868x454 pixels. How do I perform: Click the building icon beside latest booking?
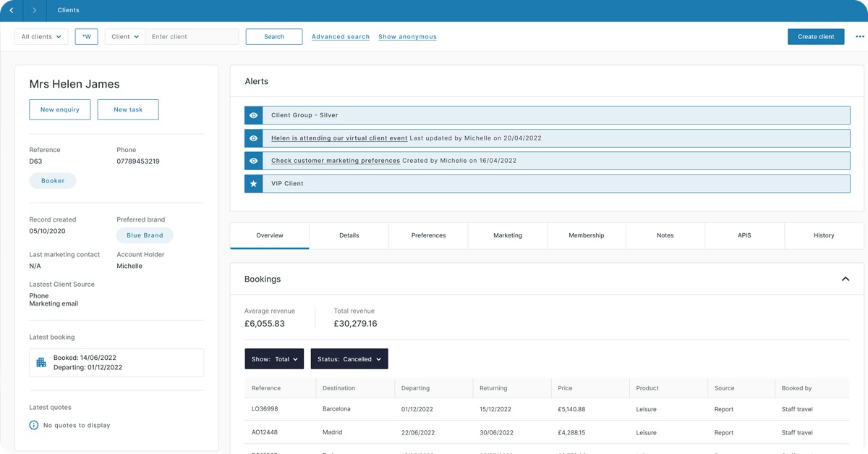41,362
